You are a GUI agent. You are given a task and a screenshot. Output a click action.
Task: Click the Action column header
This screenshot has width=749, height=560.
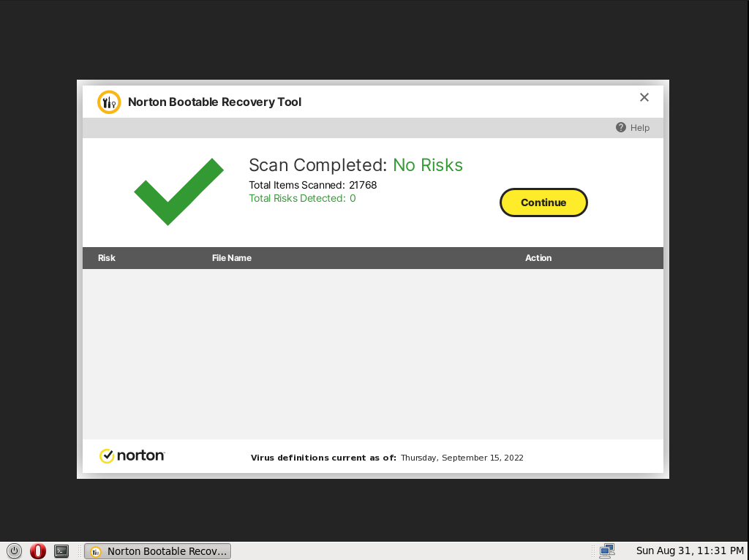(x=538, y=258)
